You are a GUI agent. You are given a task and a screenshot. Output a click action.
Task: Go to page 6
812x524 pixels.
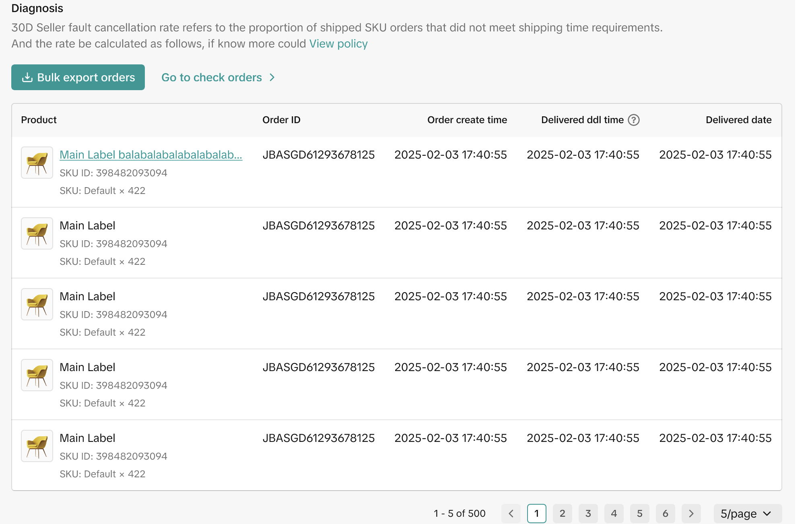click(x=665, y=514)
